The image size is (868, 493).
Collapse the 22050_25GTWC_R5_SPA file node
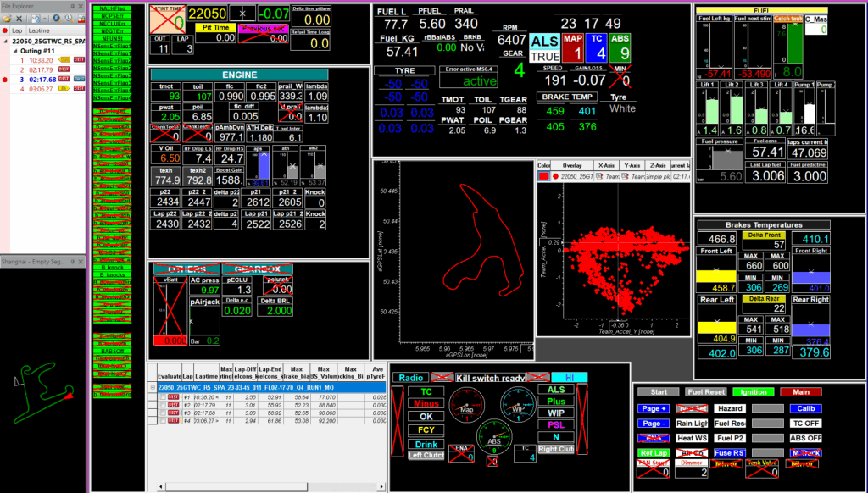tap(4, 41)
